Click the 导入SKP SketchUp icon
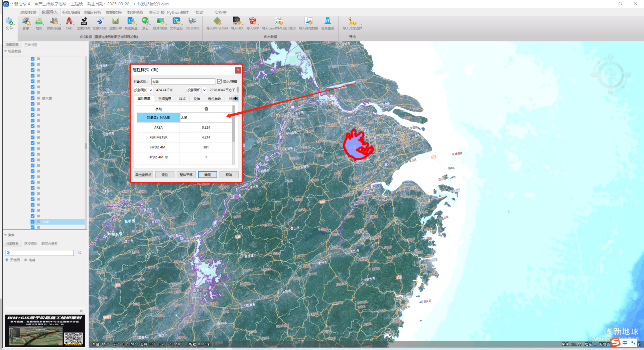 pyautogui.click(x=253, y=21)
